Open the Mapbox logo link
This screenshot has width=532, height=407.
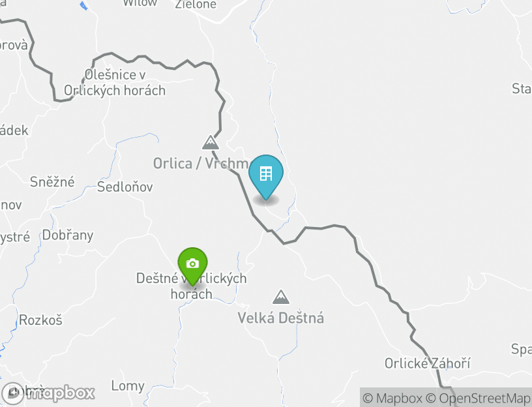(48, 393)
